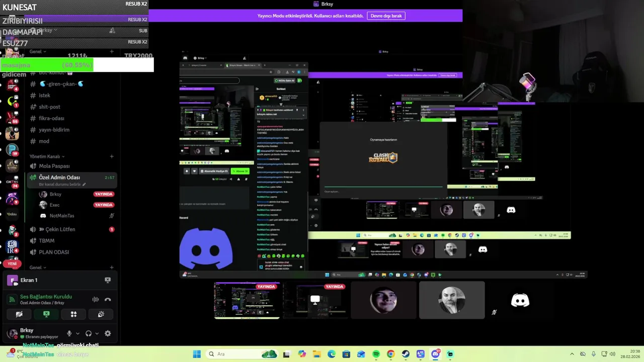Image resolution: width=644 pixels, height=362 pixels.
Task: Stop streaming Ekran 1 via monitor icon
Action: (108, 280)
